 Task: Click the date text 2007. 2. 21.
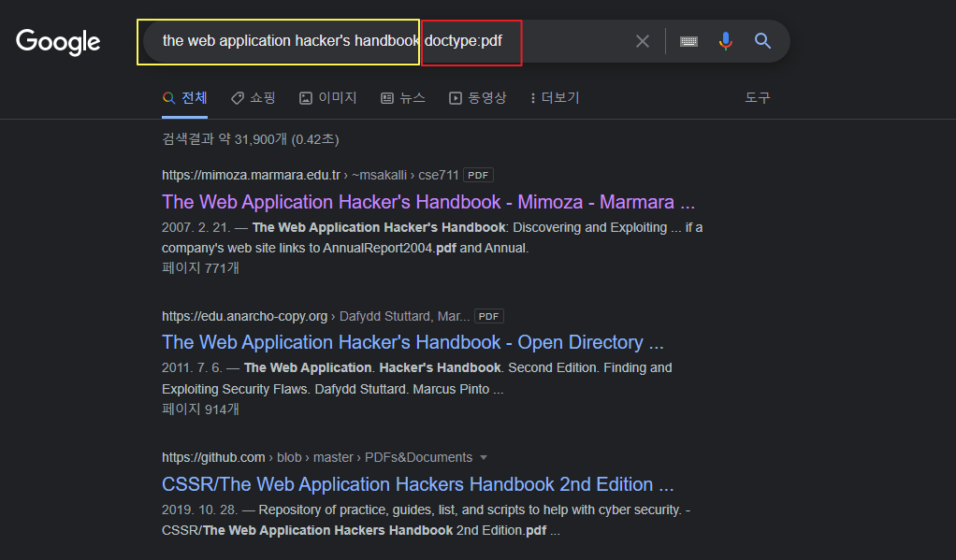coord(196,228)
